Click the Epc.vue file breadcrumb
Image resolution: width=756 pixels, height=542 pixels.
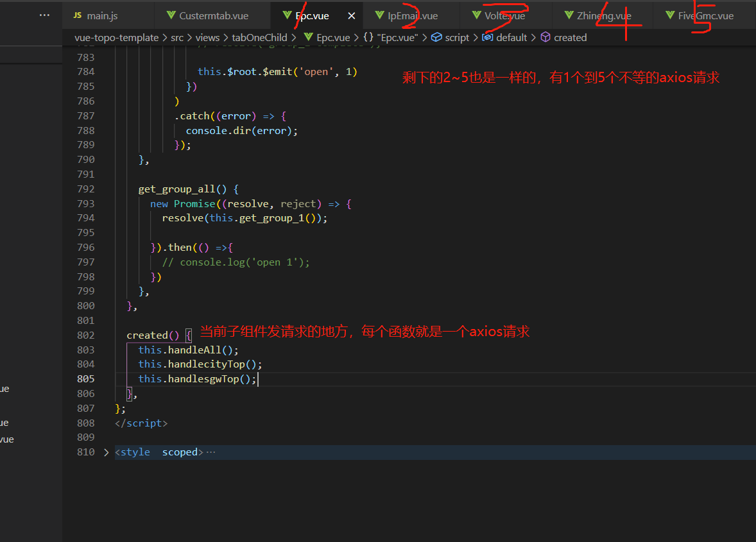[x=333, y=38]
